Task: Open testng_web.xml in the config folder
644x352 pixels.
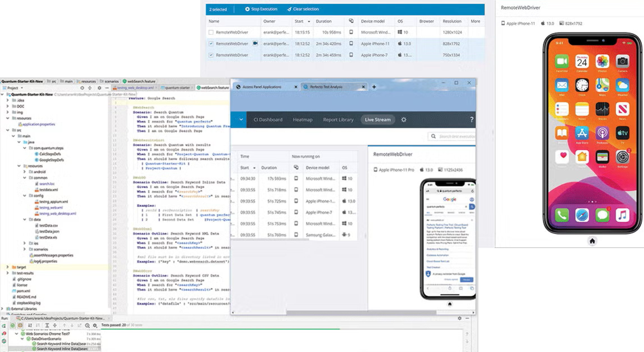Action: 49,208
